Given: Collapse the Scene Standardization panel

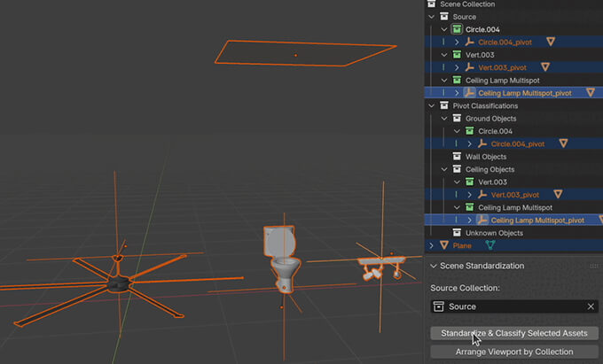Looking at the screenshot, I should [x=433, y=266].
